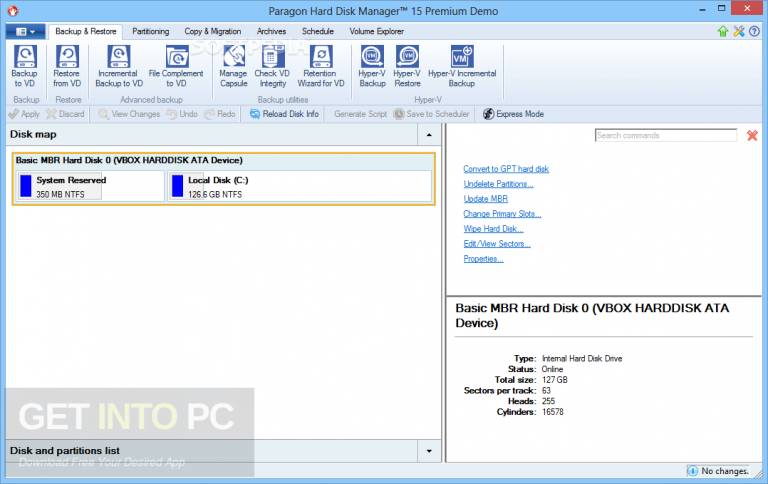Reload Disk Info
Screen dimensions: 768x484
(x=284, y=114)
